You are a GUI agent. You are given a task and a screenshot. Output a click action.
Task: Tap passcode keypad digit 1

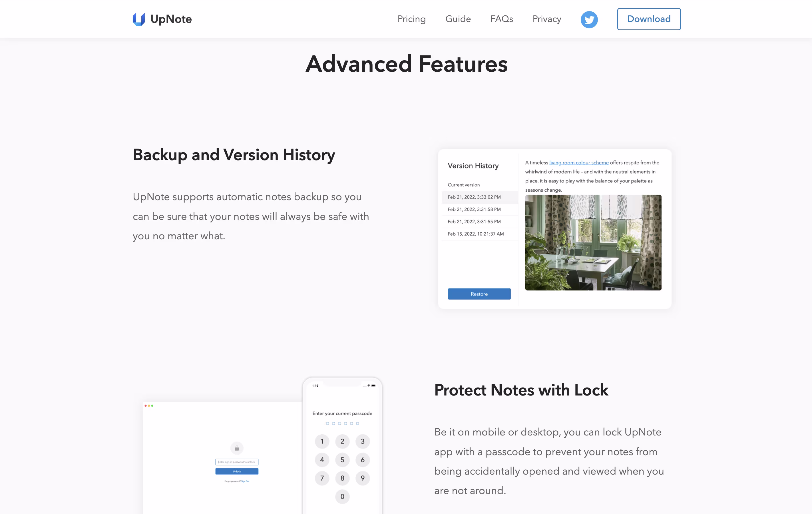click(322, 441)
